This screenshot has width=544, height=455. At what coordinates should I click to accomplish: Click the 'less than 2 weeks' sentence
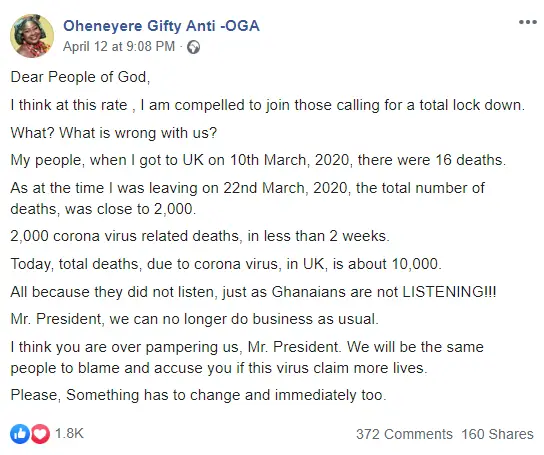tap(200, 236)
